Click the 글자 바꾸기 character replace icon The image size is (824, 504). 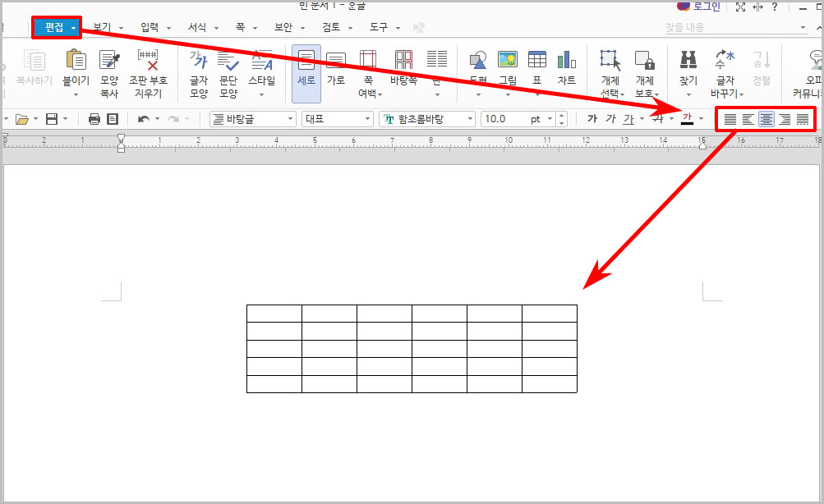(x=725, y=59)
